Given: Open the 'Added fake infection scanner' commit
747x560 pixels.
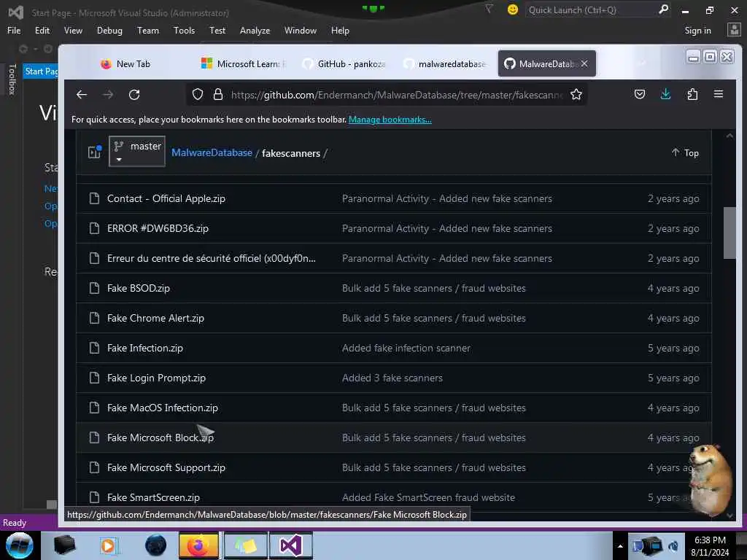Looking at the screenshot, I should (x=406, y=348).
